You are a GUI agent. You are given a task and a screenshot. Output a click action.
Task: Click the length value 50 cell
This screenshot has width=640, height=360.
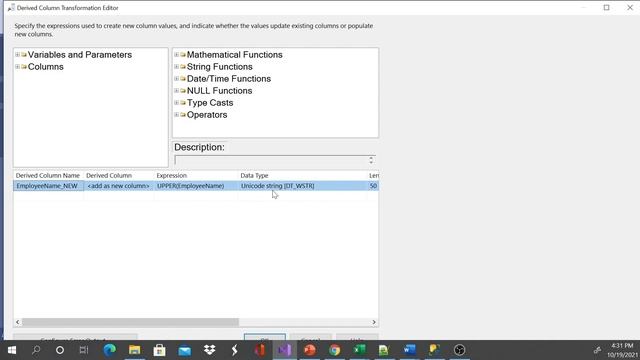373,186
